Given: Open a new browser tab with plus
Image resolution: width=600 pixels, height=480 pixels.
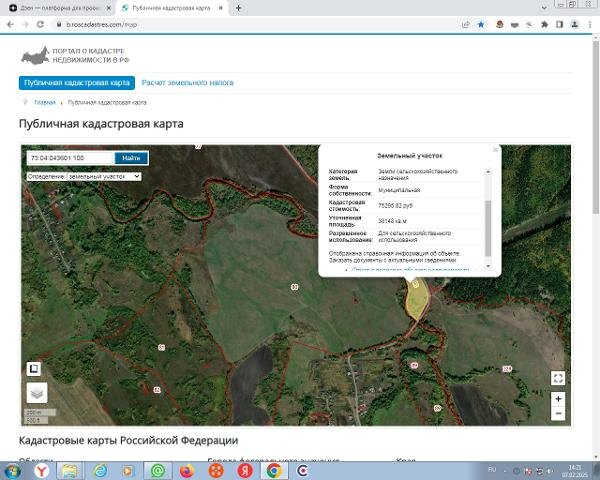Looking at the screenshot, I should (x=238, y=8).
